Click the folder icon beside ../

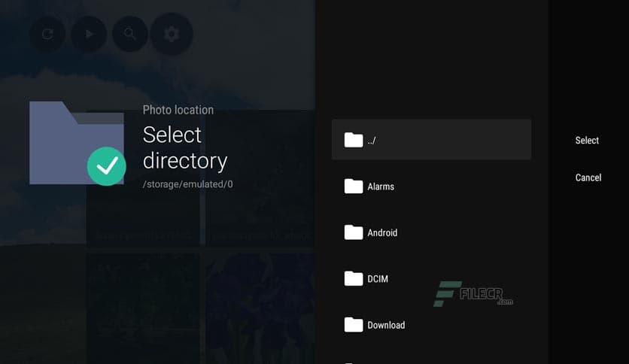click(354, 140)
